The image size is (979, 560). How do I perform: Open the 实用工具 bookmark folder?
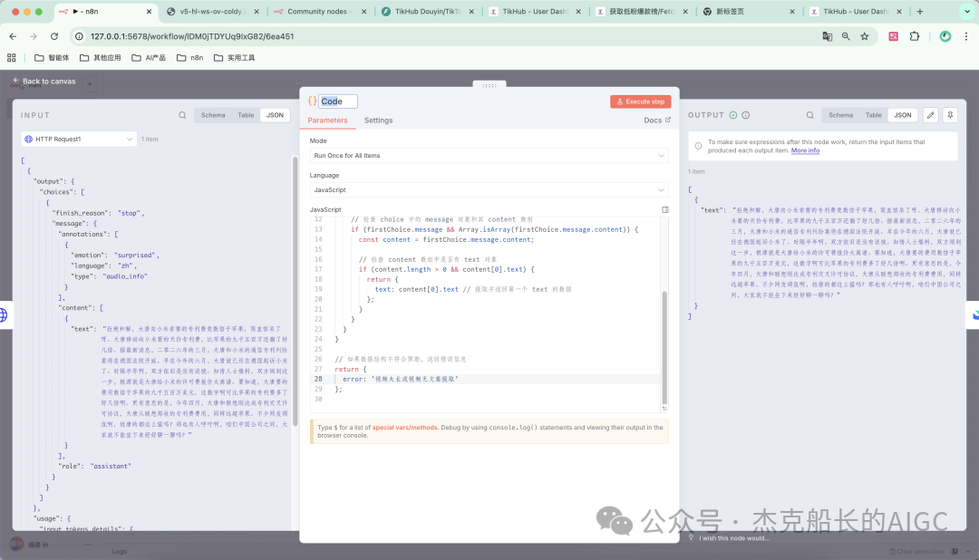pos(235,57)
